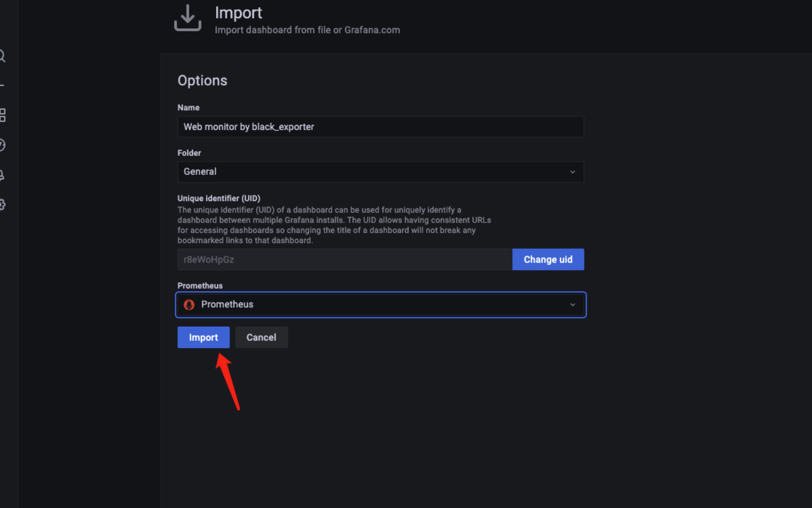
Task: Open the Explore compass icon in sidebar
Action: (2, 145)
